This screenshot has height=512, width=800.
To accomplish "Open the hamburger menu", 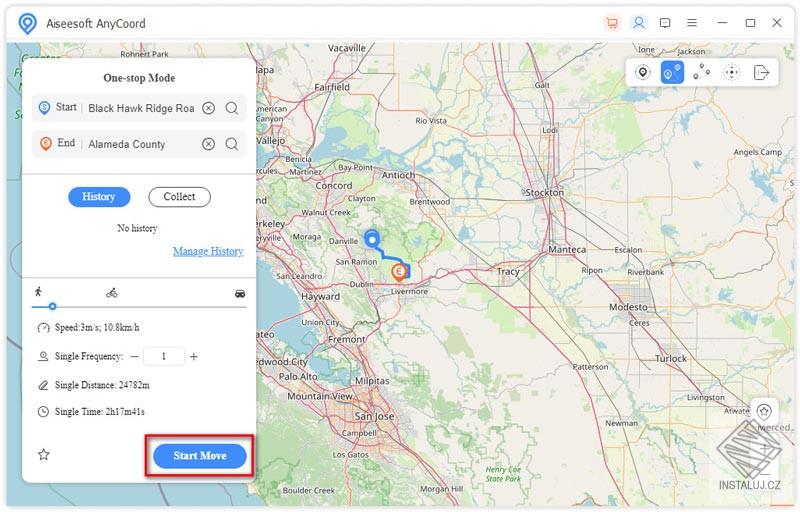I will point(692,23).
